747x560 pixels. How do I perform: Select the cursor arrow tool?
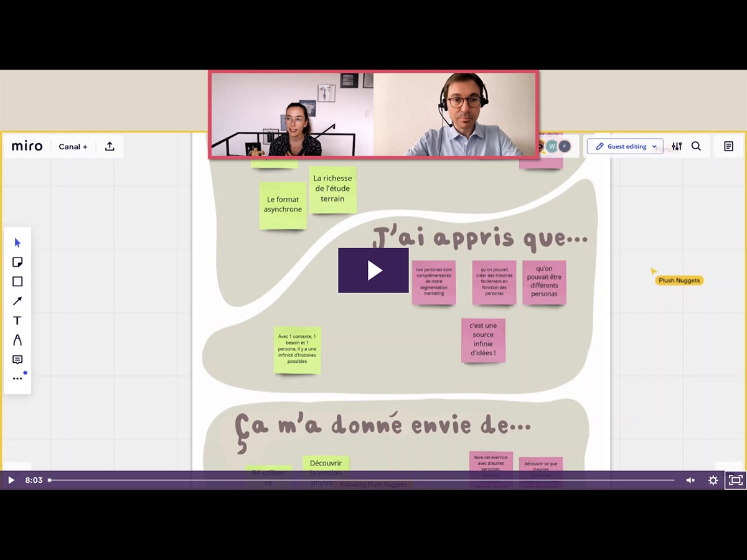pyautogui.click(x=17, y=243)
